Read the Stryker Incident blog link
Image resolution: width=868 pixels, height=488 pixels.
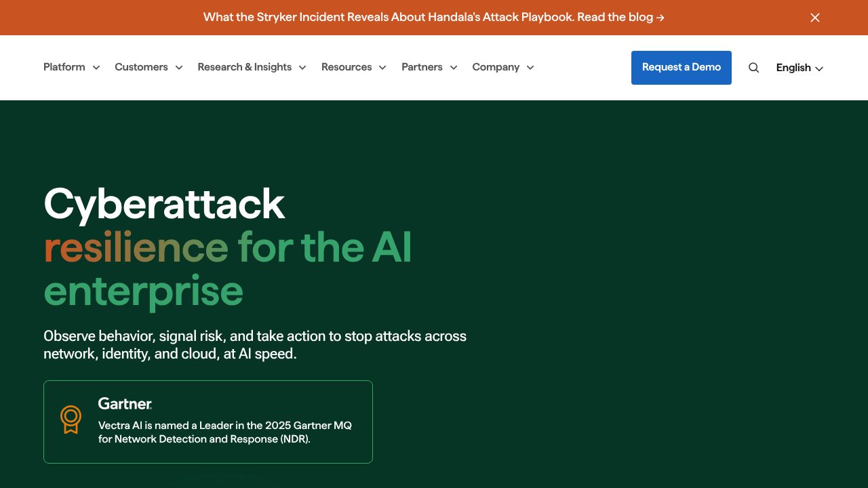click(434, 18)
